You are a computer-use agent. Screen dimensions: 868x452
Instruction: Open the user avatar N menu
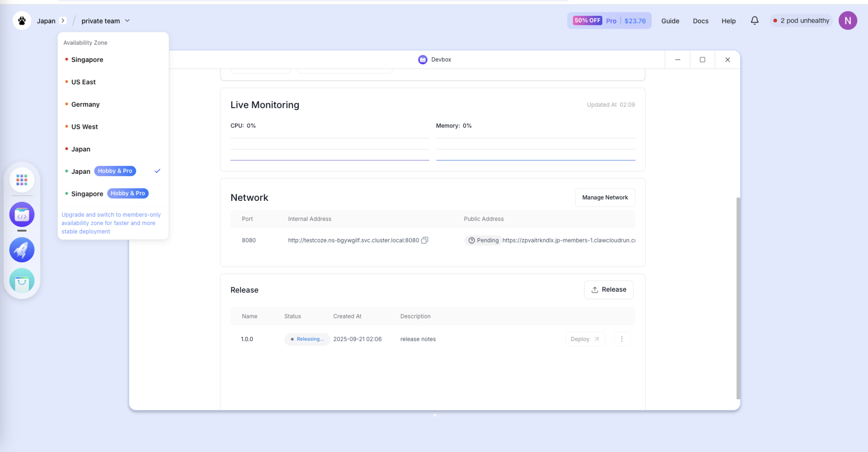[847, 21]
